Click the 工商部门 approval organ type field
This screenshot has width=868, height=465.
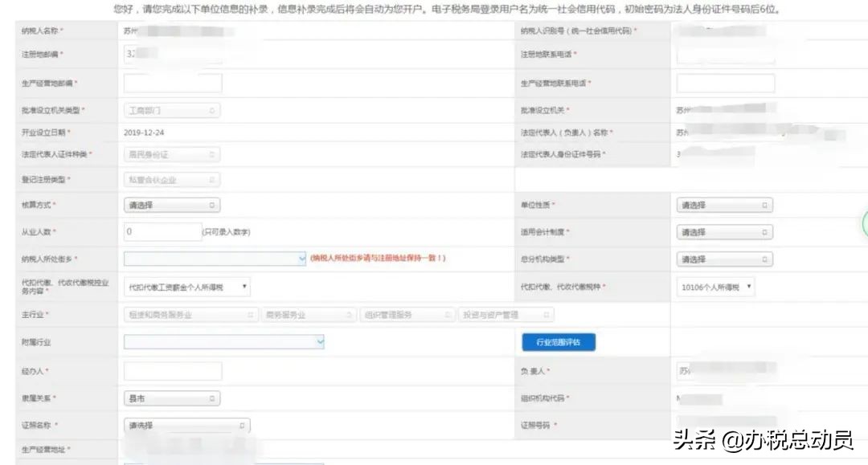coord(172,110)
